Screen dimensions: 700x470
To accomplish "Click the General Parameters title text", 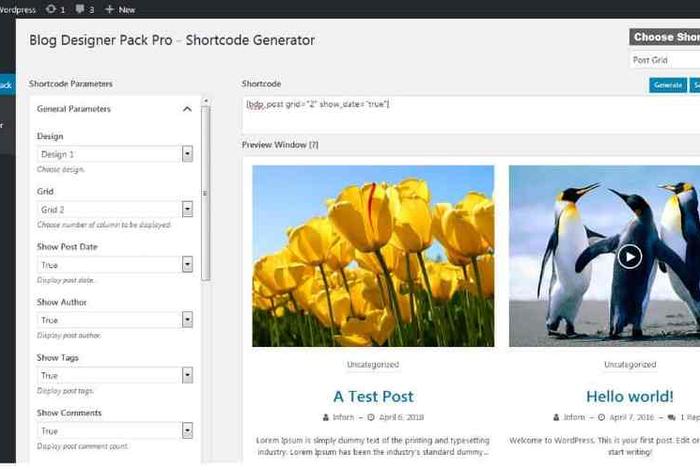I will 74,109.
